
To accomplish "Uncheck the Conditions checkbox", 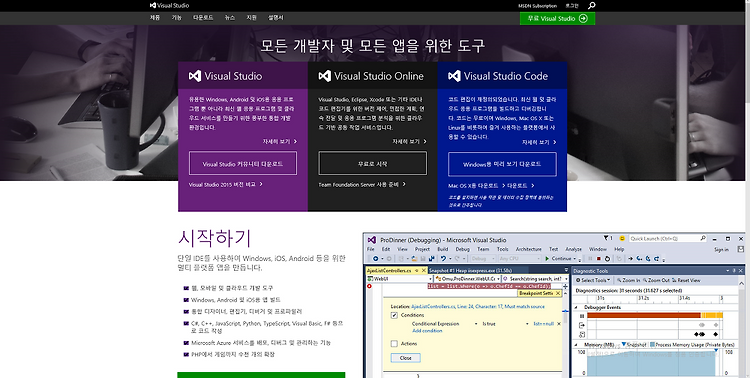I will (x=394, y=315).
